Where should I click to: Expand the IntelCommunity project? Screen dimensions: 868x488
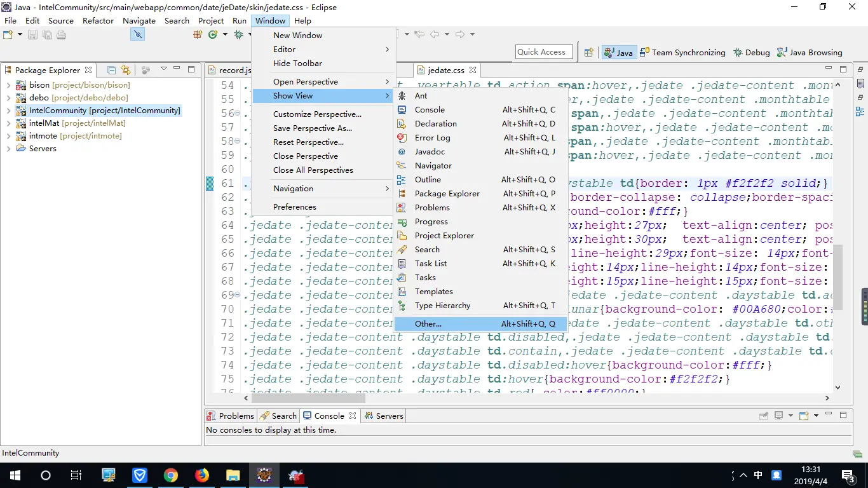tap(8, 110)
